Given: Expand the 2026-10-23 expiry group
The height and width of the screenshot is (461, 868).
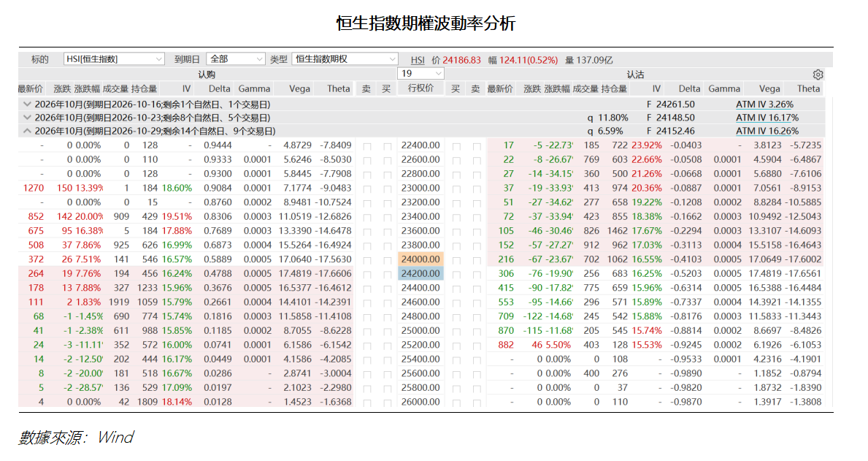Looking at the screenshot, I should 26,118.
